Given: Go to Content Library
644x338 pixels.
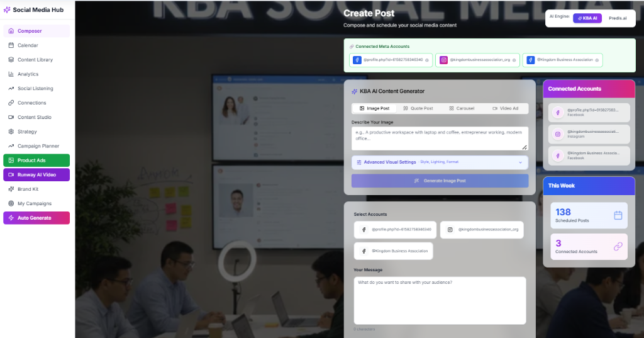Looking at the screenshot, I should (36, 60).
